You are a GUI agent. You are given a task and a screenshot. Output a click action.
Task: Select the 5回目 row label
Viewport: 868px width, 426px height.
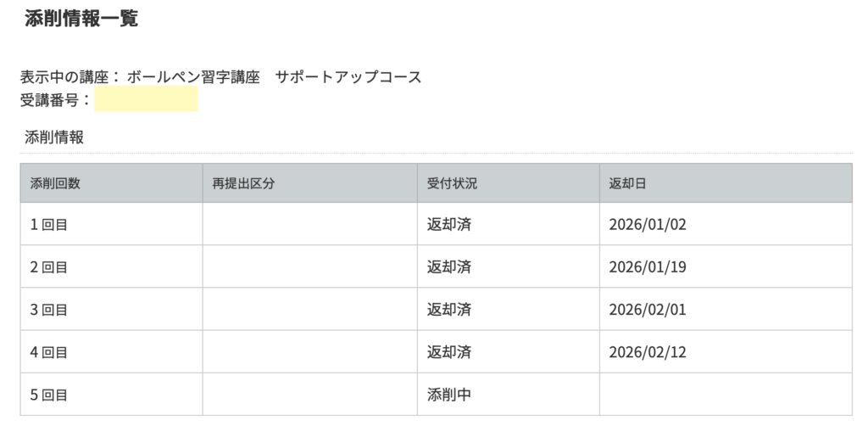click(49, 395)
